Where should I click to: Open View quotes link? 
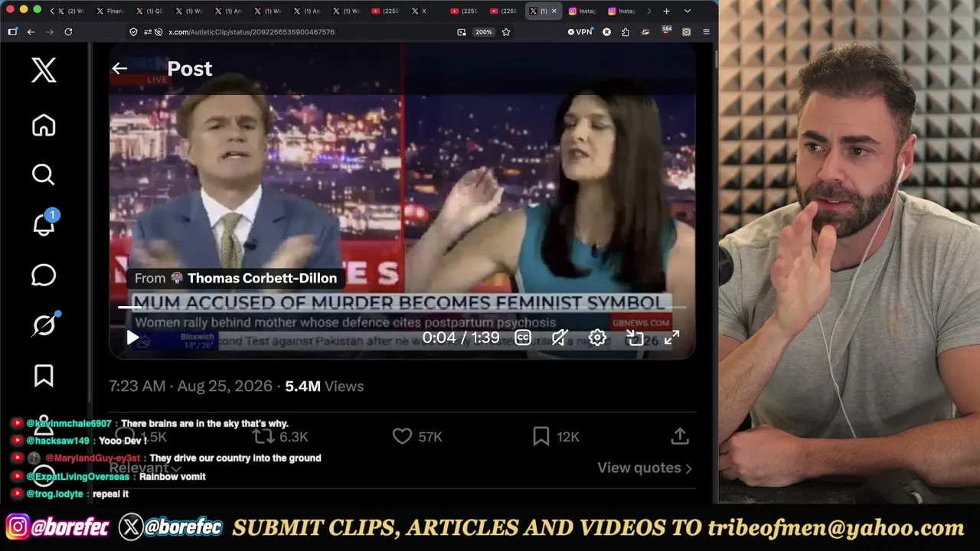point(645,468)
